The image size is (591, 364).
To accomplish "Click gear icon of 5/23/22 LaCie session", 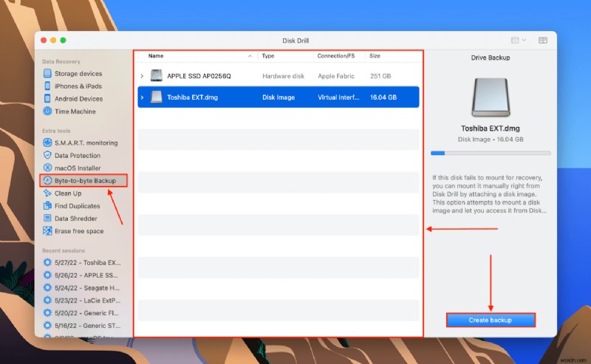I will 47,301.
